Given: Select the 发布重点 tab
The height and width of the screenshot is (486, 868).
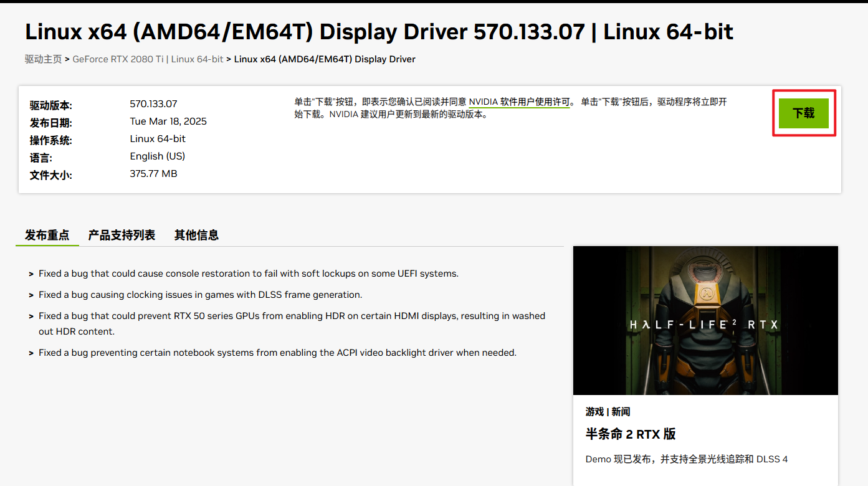Looking at the screenshot, I should tap(47, 235).
